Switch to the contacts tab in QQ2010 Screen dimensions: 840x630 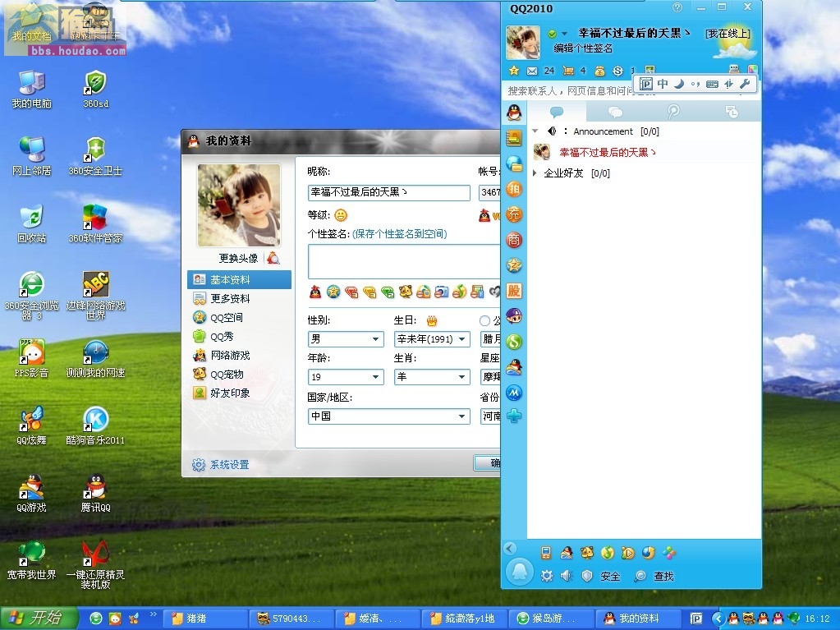[557, 112]
